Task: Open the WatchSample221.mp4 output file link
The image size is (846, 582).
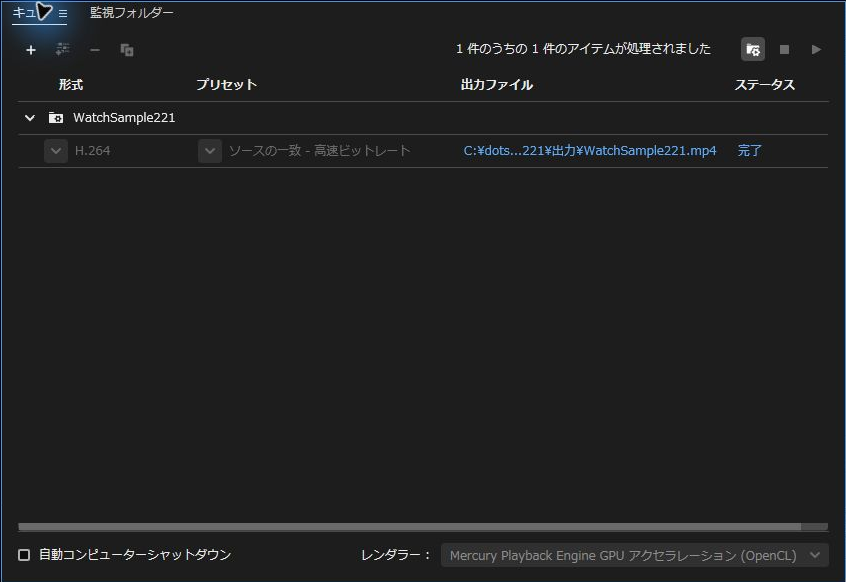Action: [590, 150]
